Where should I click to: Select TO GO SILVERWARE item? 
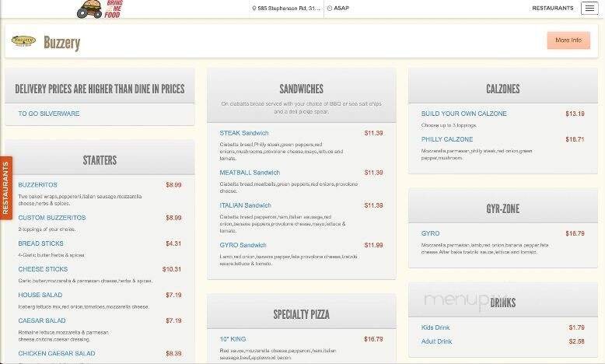(x=49, y=114)
